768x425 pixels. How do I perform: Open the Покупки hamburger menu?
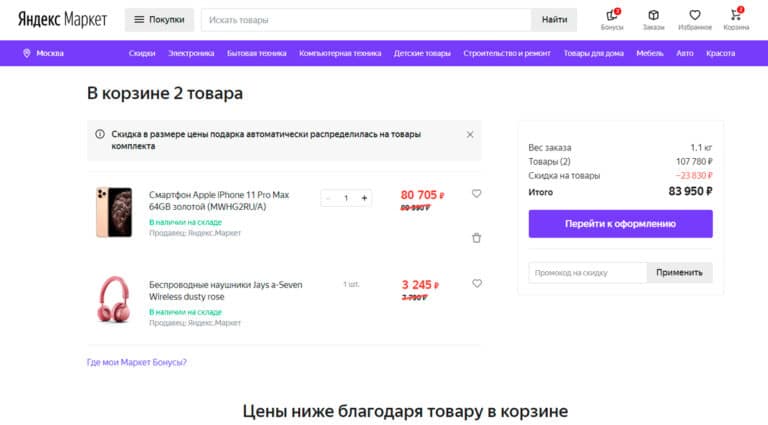[x=159, y=20]
